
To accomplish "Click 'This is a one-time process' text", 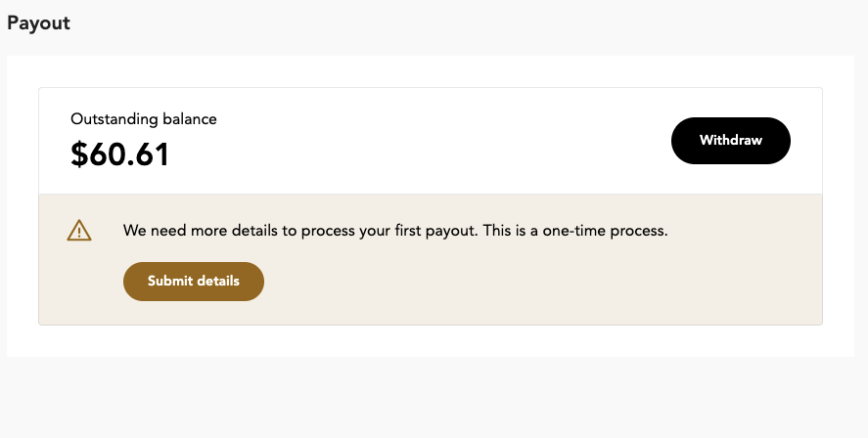I will point(575,230).
